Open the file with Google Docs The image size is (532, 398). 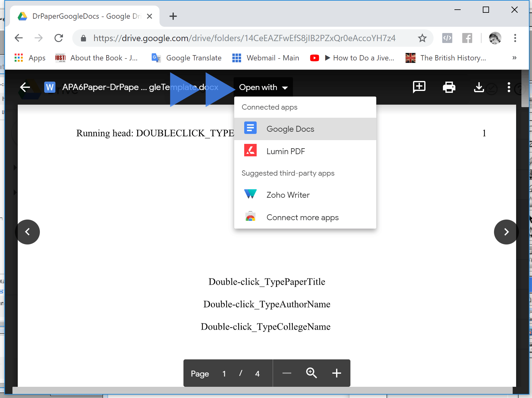pos(290,129)
